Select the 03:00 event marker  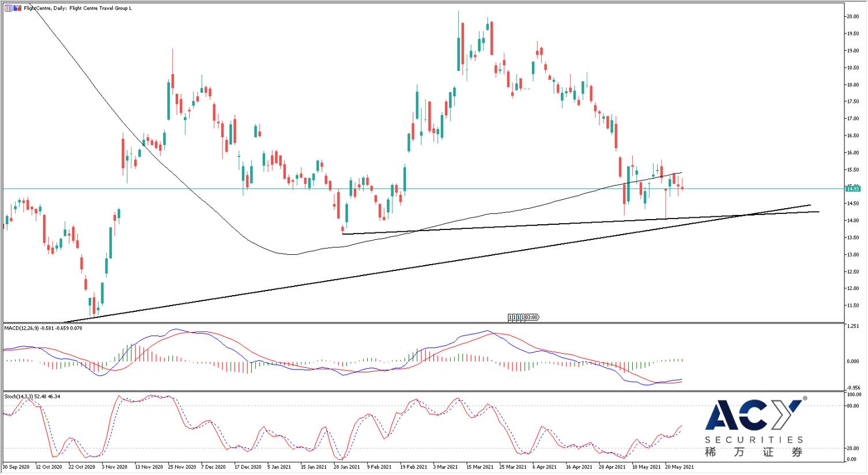[531, 317]
